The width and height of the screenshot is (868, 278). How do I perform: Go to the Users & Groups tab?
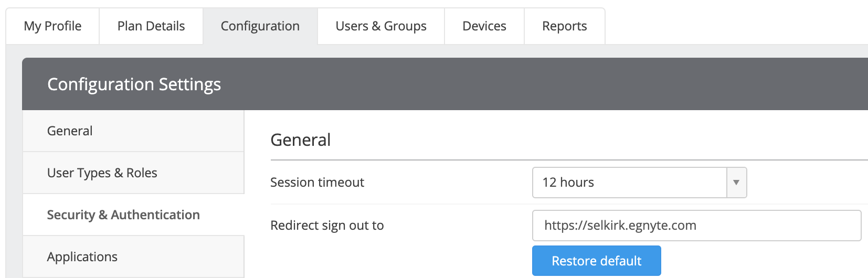[381, 26]
